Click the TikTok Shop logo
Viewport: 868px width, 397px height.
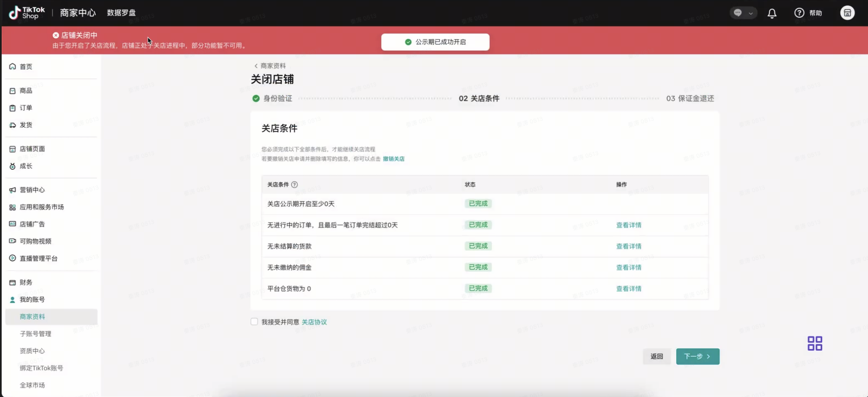pos(27,13)
